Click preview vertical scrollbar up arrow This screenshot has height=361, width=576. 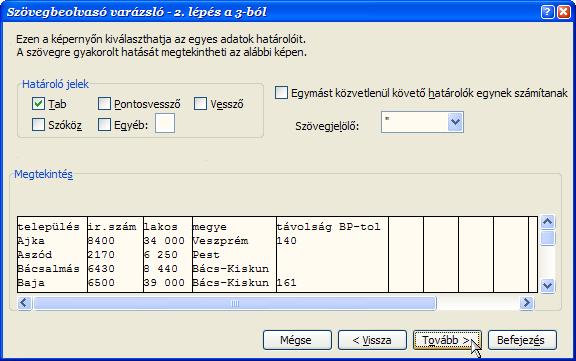tap(547, 222)
